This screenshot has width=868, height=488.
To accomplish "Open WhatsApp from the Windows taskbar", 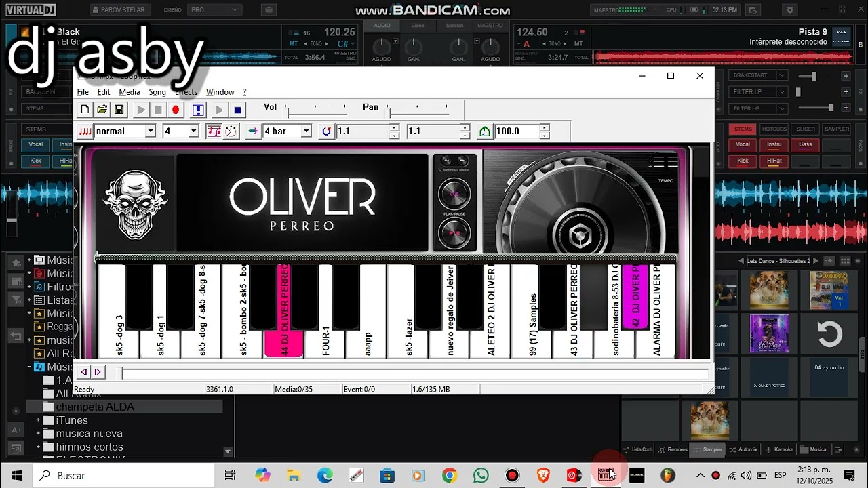I will click(481, 476).
